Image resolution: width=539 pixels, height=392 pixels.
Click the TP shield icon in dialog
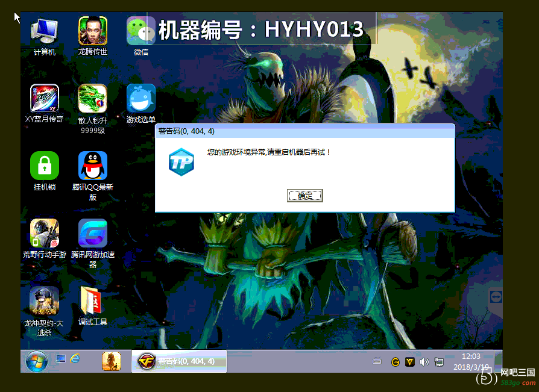click(181, 162)
